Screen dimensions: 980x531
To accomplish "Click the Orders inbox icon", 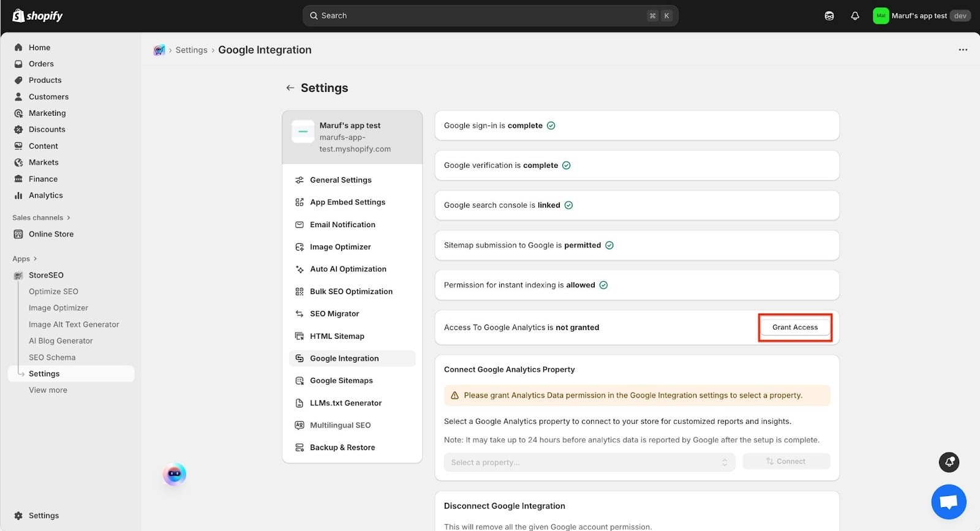I will coord(18,64).
